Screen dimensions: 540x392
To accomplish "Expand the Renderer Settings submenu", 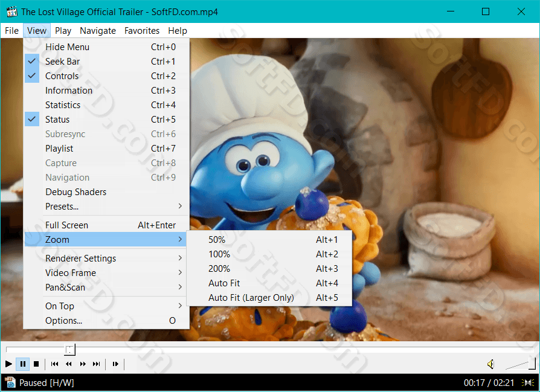I will [106, 258].
